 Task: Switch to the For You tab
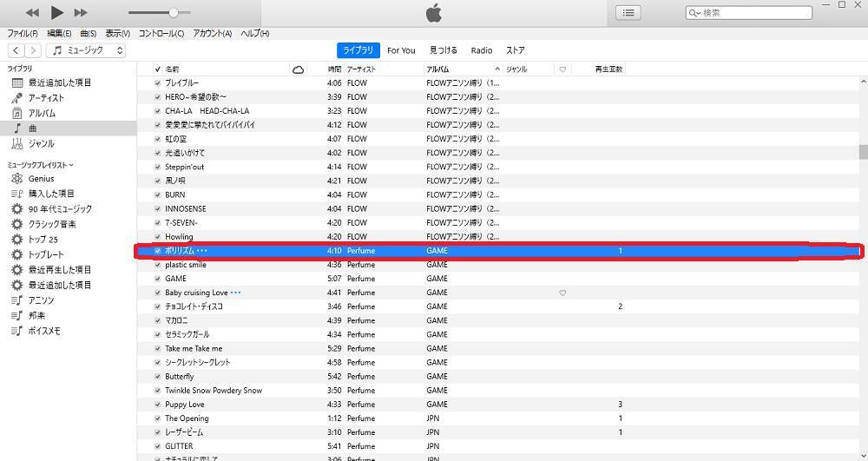point(401,50)
